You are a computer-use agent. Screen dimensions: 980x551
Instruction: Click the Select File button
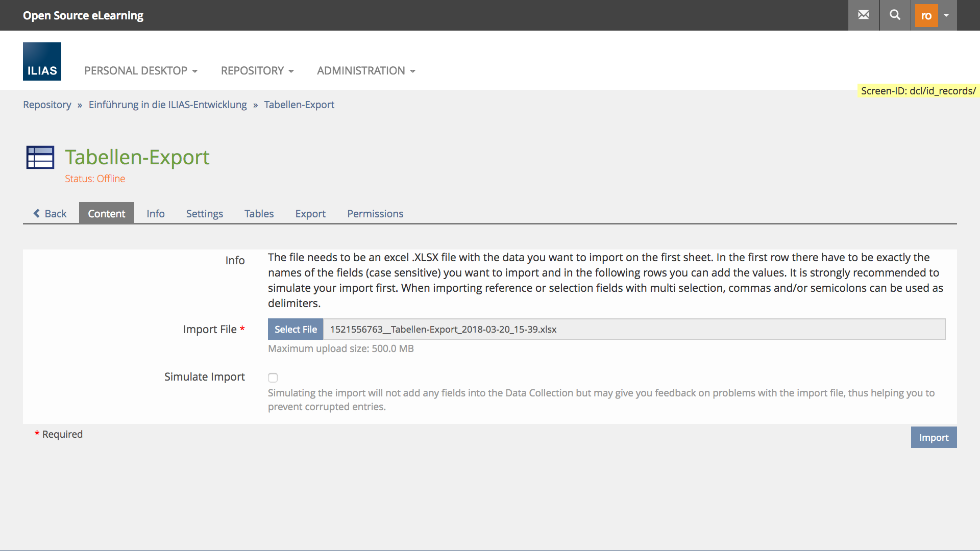point(296,329)
